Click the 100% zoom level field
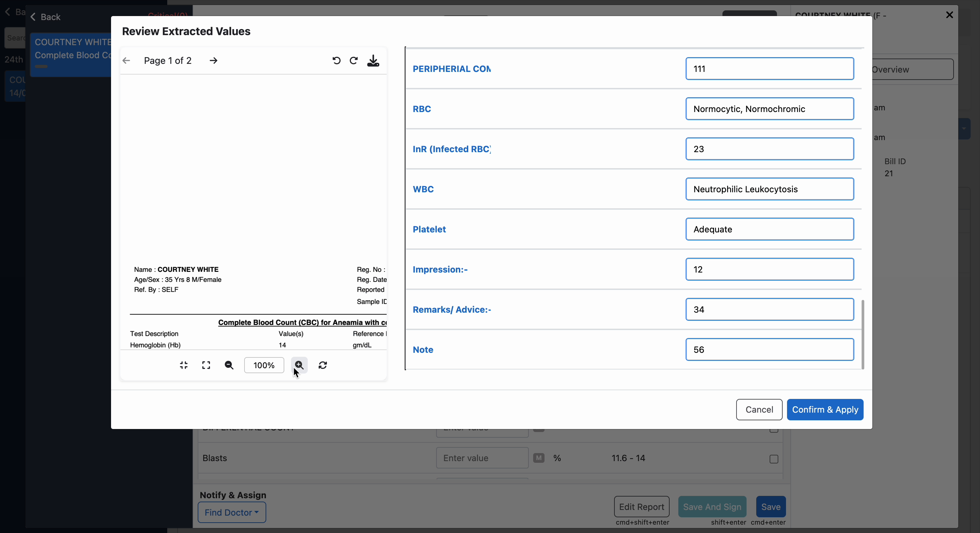Image resolution: width=980 pixels, height=533 pixels. coord(264,365)
